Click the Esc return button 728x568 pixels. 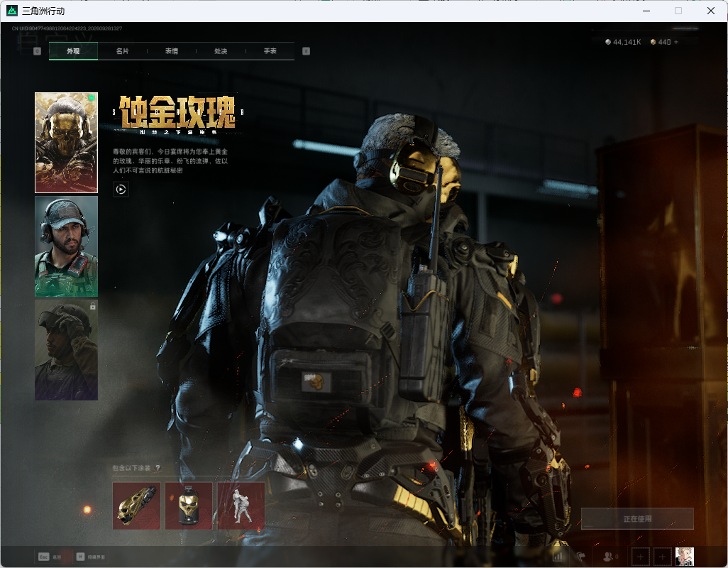point(50,557)
